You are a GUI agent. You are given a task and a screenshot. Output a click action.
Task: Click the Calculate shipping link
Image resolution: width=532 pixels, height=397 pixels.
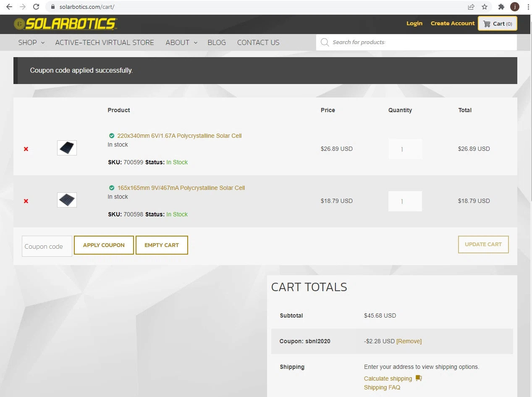[x=388, y=379]
